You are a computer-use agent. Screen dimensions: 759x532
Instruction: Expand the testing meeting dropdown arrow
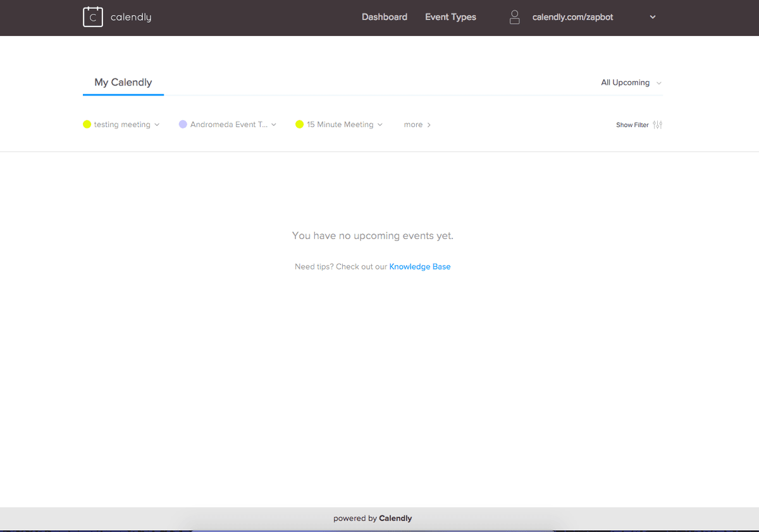[x=157, y=125]
